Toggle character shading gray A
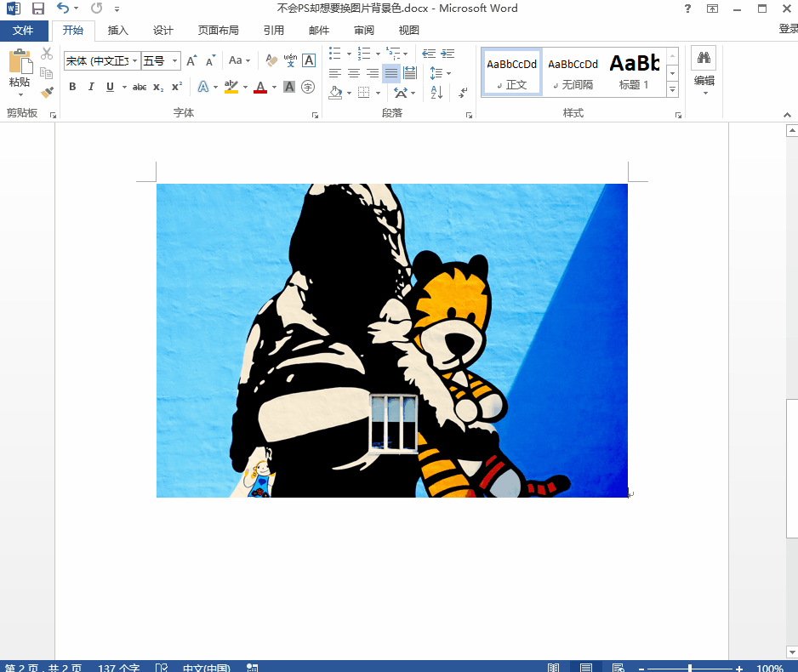Screen dimensions: 798x672 289,87
